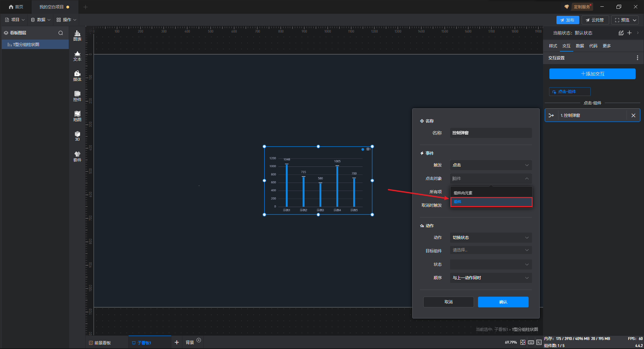Delete the 1.控制弹窗 interaction item
Image resolution: width=644 pixels, height=349 pixels.
633,115
